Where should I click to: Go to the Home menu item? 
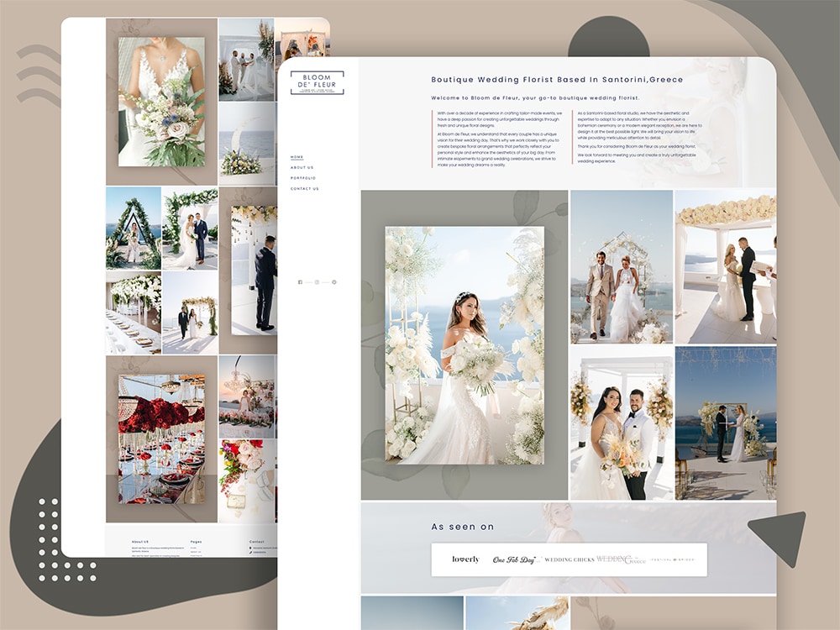[297, 157]
